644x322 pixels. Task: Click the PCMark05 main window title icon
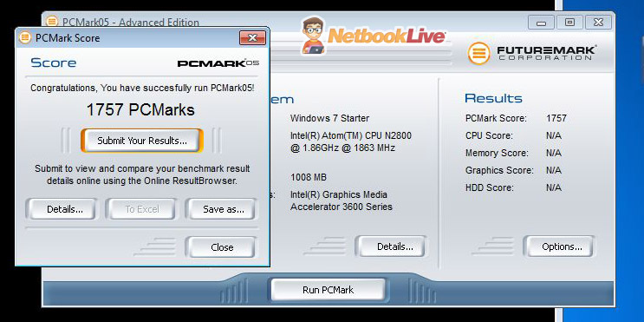[52, 21]
